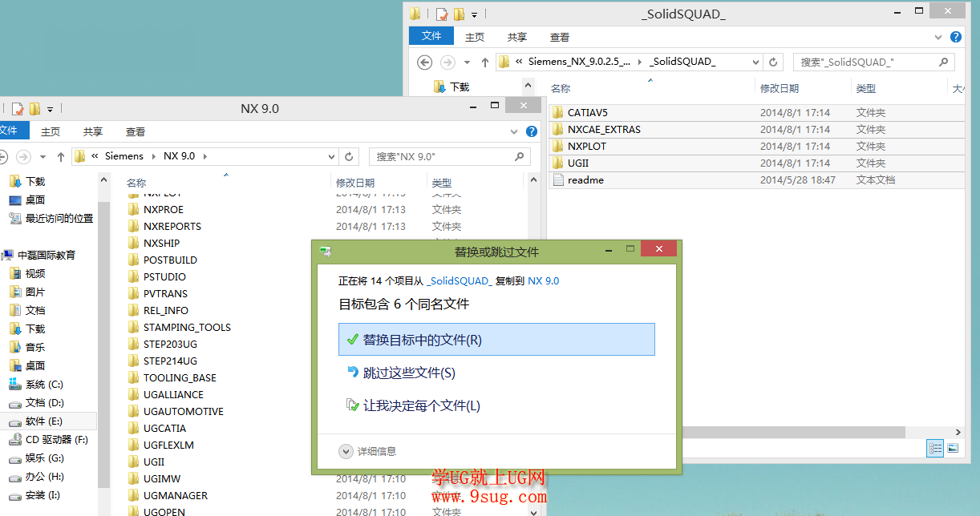Viewport: 980px width, 516px height.
Task: Click up arrow in _SolidSQUAD_ window
Action: (485, 62)
